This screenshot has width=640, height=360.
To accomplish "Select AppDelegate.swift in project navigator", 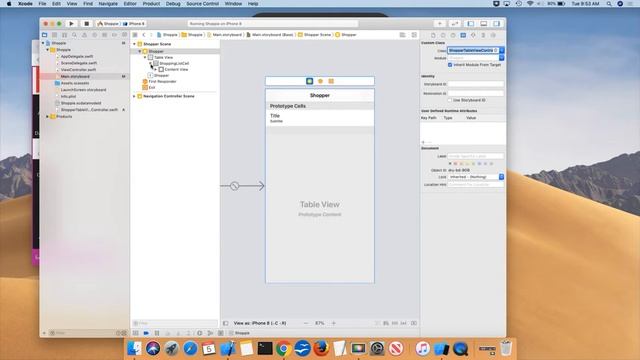I will click(77, 56).
